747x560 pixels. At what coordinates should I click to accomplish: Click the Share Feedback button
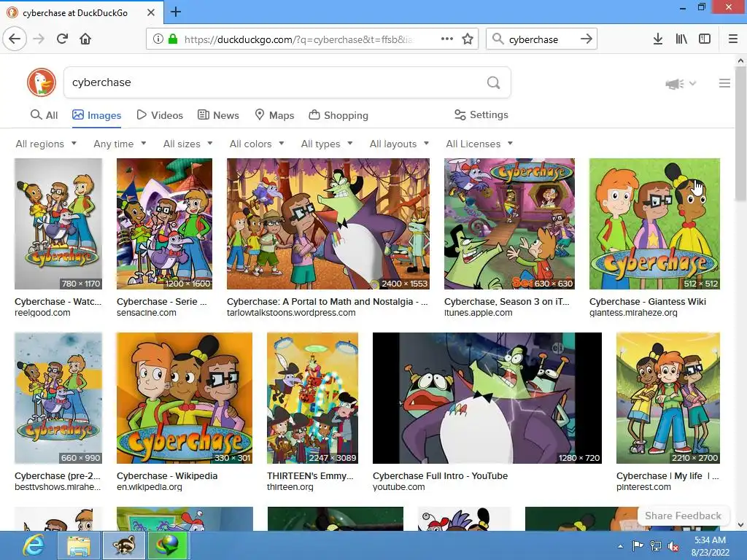pos(683,516)
